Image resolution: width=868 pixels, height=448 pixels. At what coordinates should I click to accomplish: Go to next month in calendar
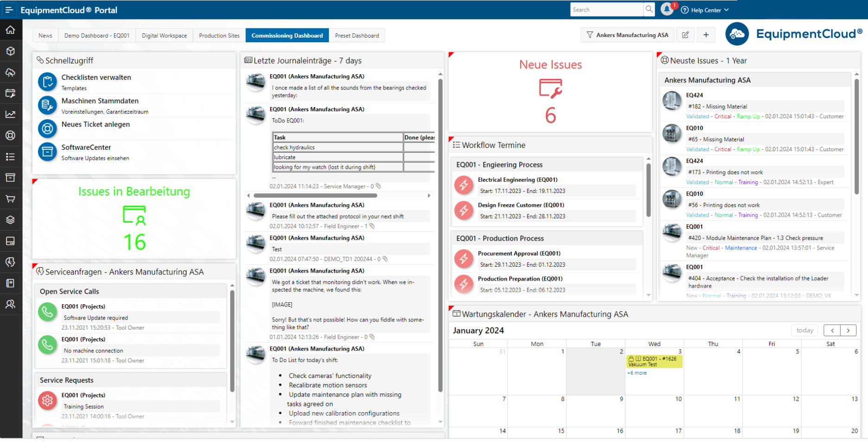coord(848,330)
